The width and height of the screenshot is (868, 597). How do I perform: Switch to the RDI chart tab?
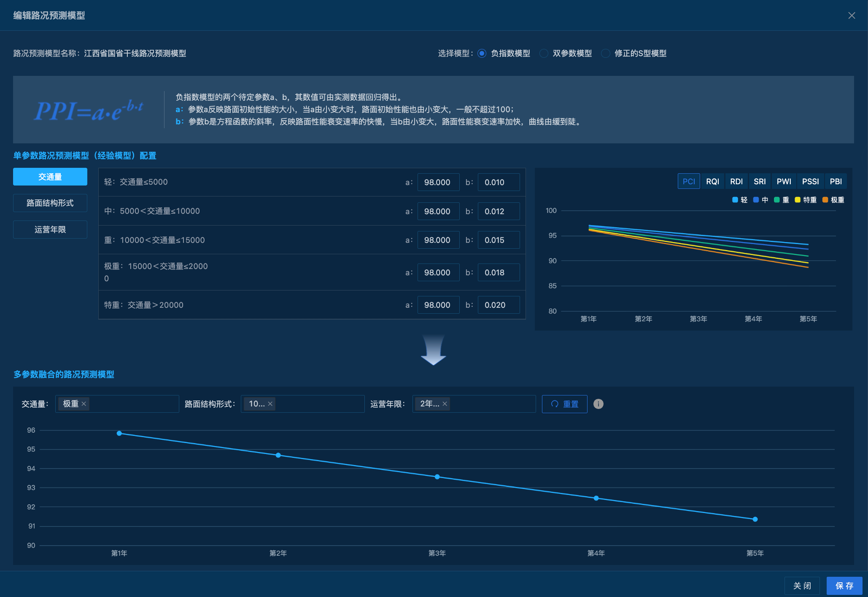pyautogui.click(x=736, y=181)
